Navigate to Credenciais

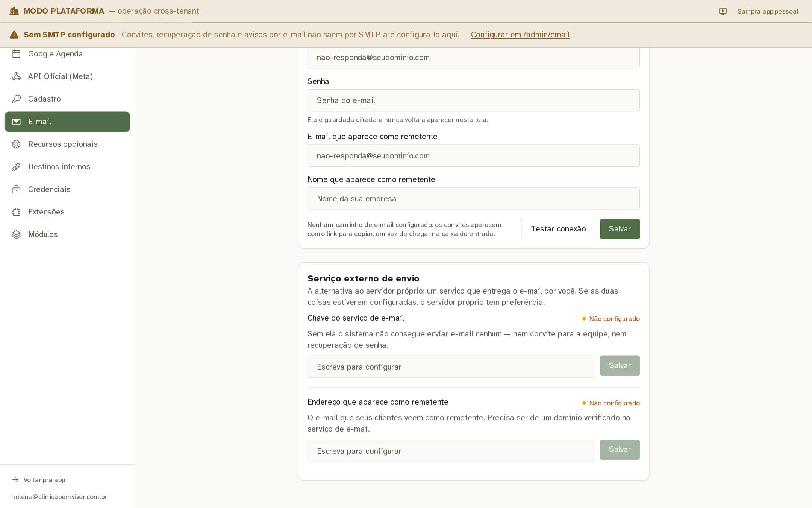67,189
